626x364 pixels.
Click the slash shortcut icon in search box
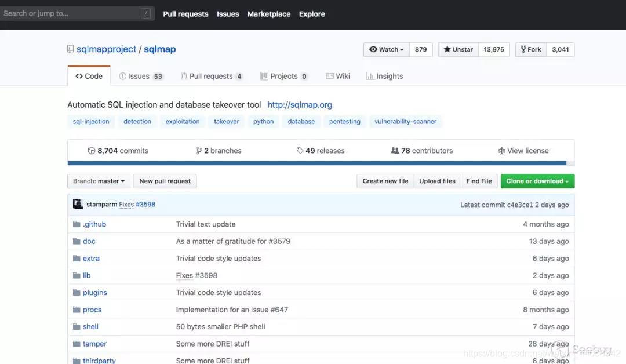pyautogui.click(x=145, y=13)
